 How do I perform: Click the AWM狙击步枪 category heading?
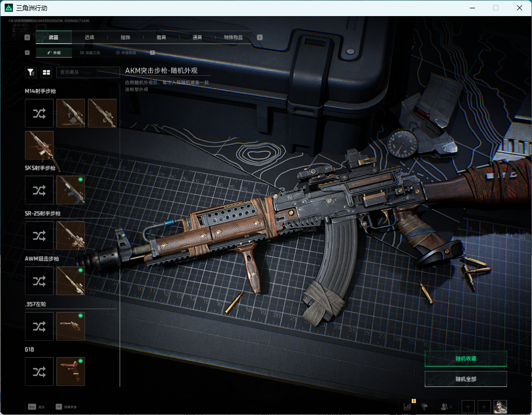(42, 258)
